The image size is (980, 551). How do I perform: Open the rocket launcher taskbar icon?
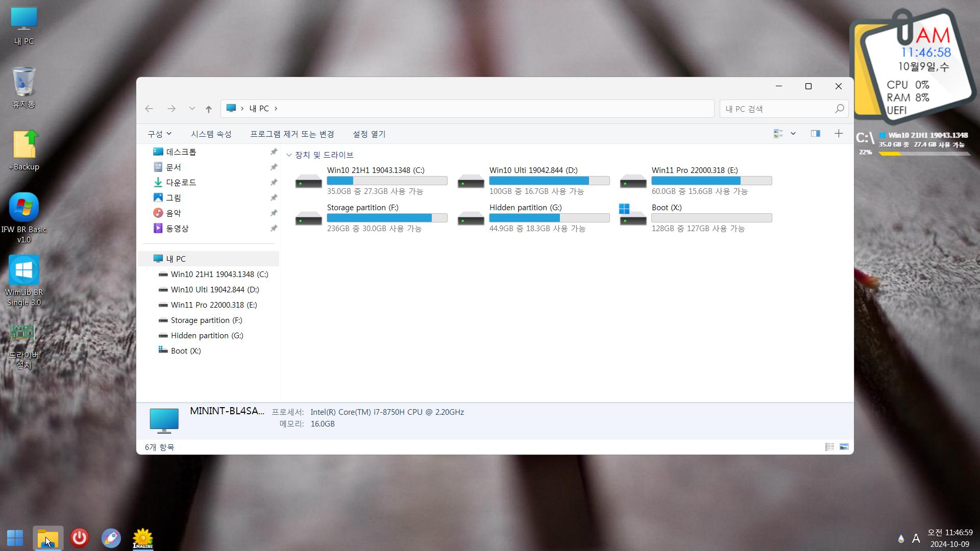(x=111, y=538)
